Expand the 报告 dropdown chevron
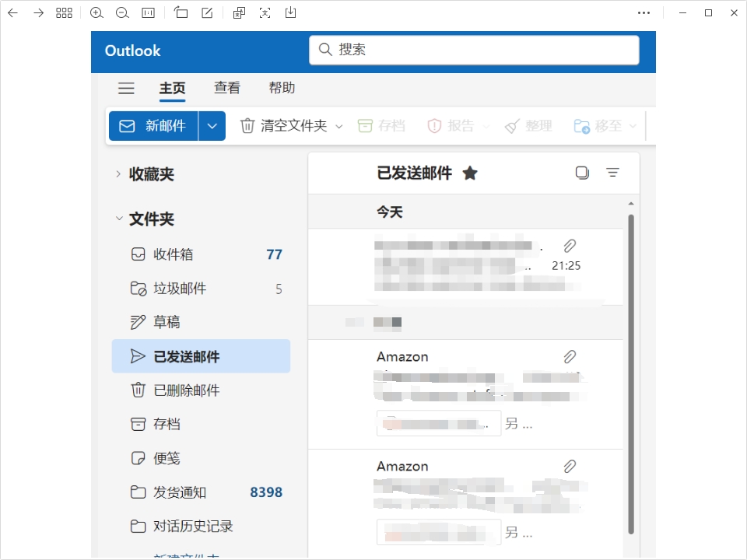Image resolution: width=747 pixels, height=560 pixels. [x=486, y=127]
